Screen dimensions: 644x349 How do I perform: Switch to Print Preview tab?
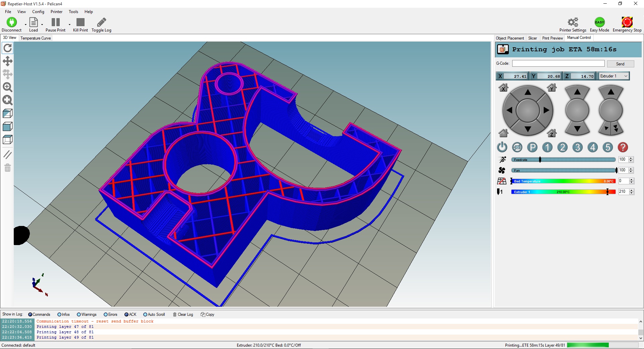(552, 38)
